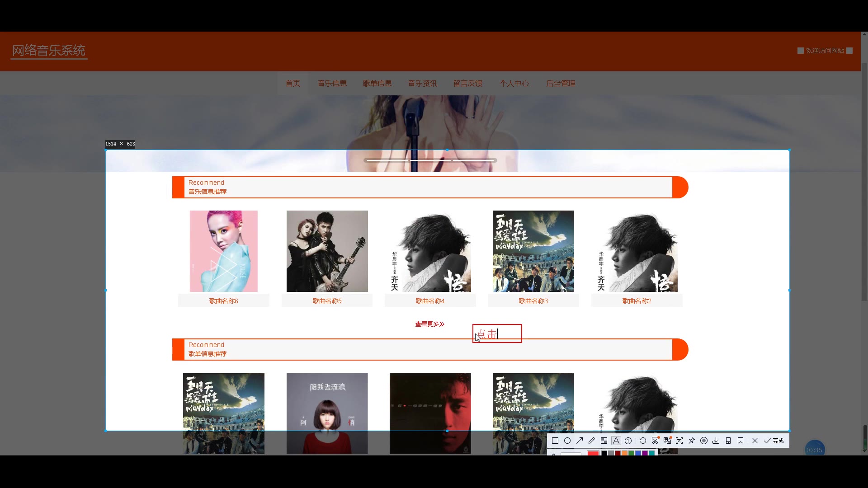The image size is (868, 488).
Task: Open the 个人中心 navigation tab
Action: (514, 83)
